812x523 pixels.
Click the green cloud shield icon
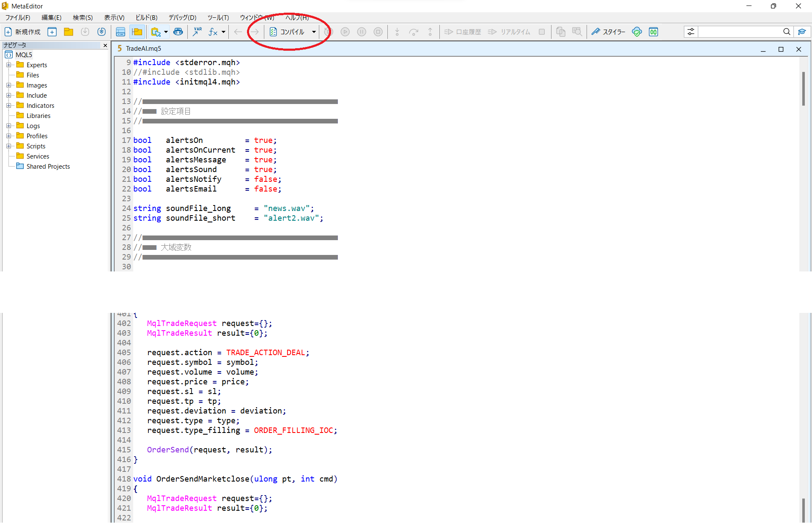coord(637,32)
